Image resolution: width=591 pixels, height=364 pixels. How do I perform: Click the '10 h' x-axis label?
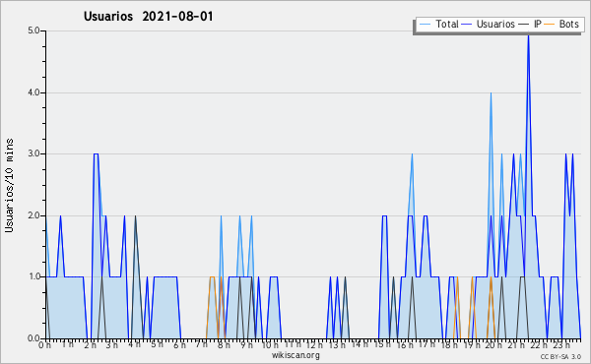pos(270,345)
